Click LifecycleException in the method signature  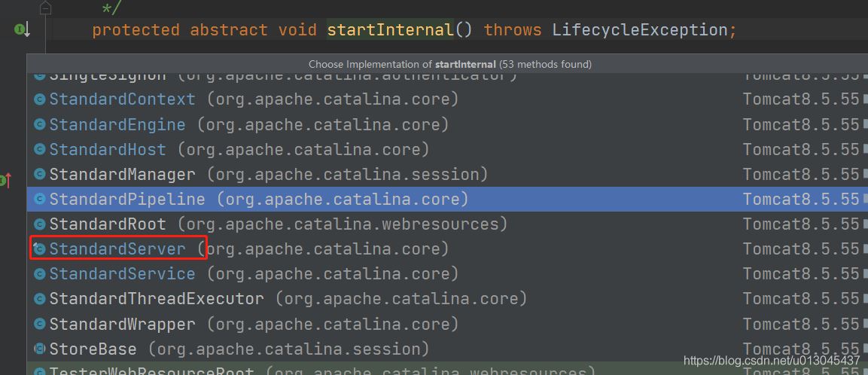point(639,30)
